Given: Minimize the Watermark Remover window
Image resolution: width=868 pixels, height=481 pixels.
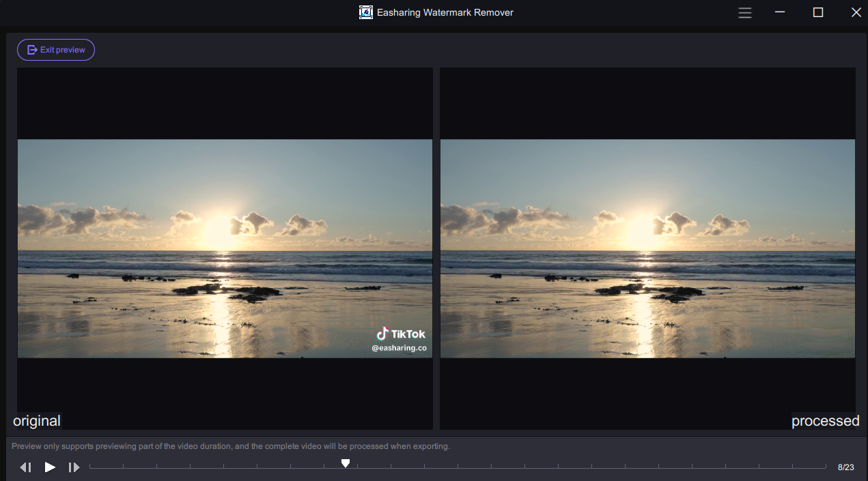Looking at the screenshot, I should (x=781, y=12).
